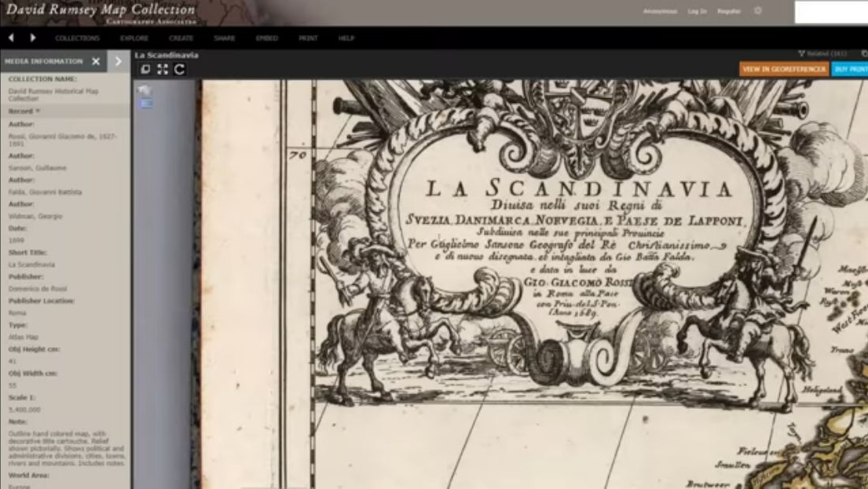Click View in Georeferencer button
Viewport: 868px width, 489px height.
(x=783, y=69)
